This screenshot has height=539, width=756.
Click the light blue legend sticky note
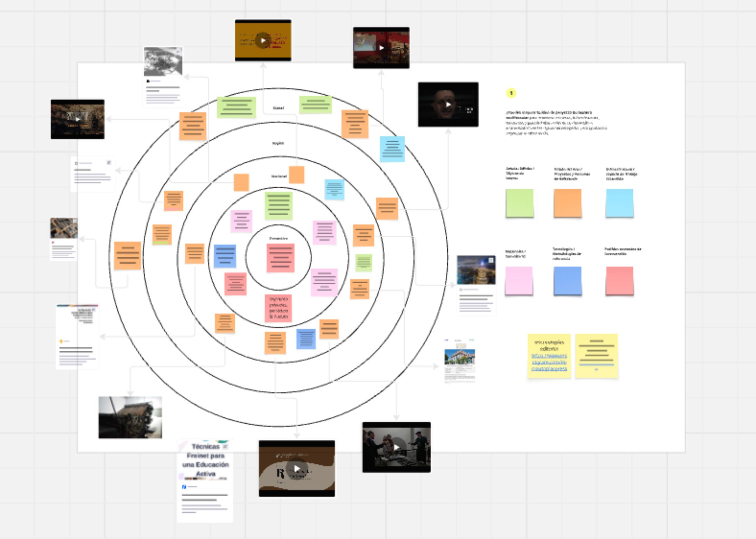tap(619, 203)
